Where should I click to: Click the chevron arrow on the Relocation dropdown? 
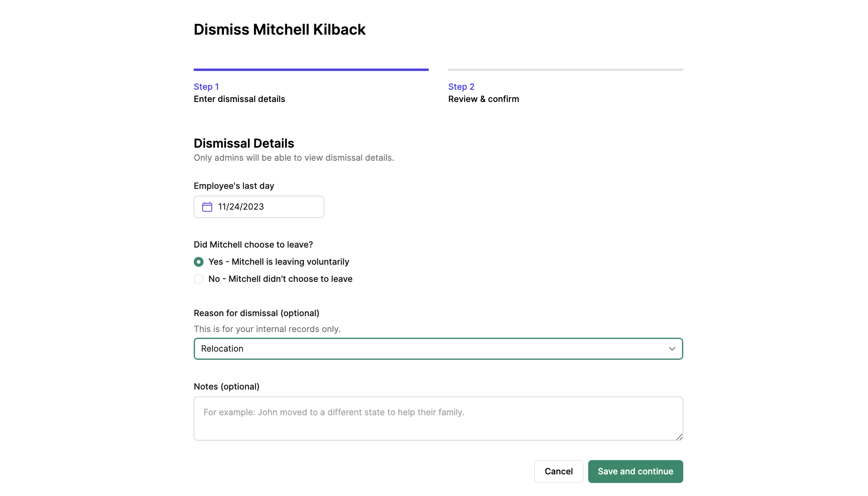pyautogui.click(x=672, y=349)
